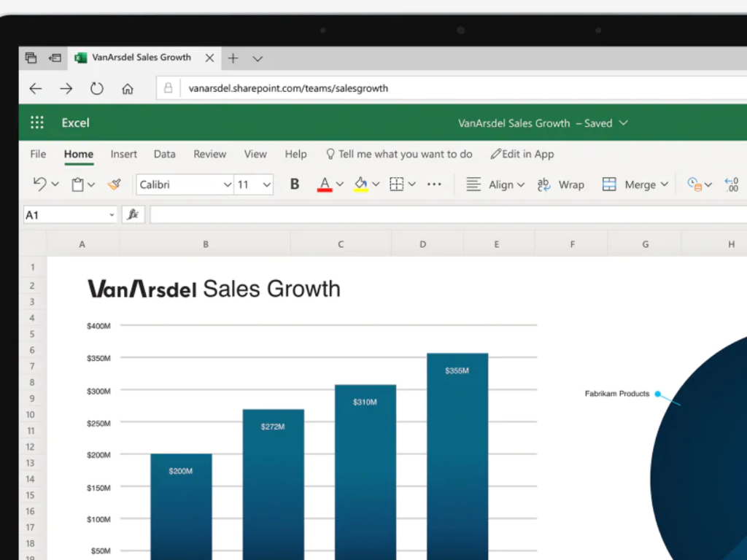Select the Format Painter brush
747x560 pixels.
coord(115,184)
